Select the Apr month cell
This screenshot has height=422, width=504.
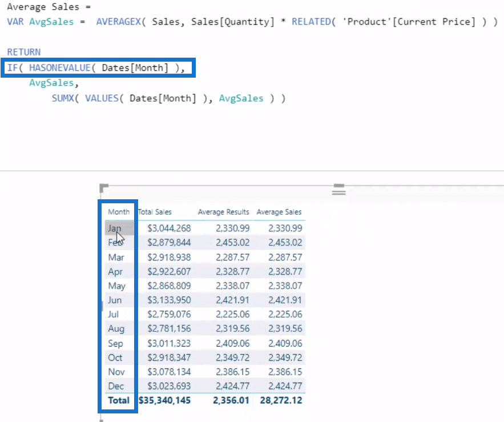click(x=115, y=271)
